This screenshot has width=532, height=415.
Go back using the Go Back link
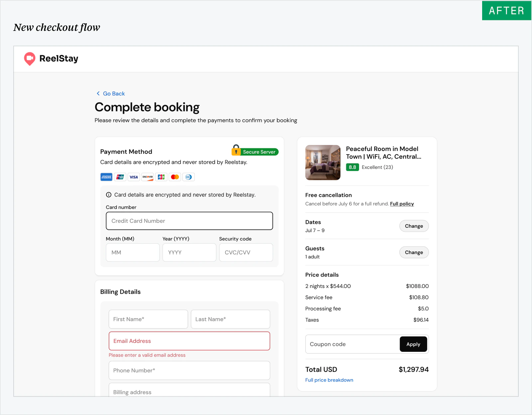pyautogui.click(x=111, y=94)
